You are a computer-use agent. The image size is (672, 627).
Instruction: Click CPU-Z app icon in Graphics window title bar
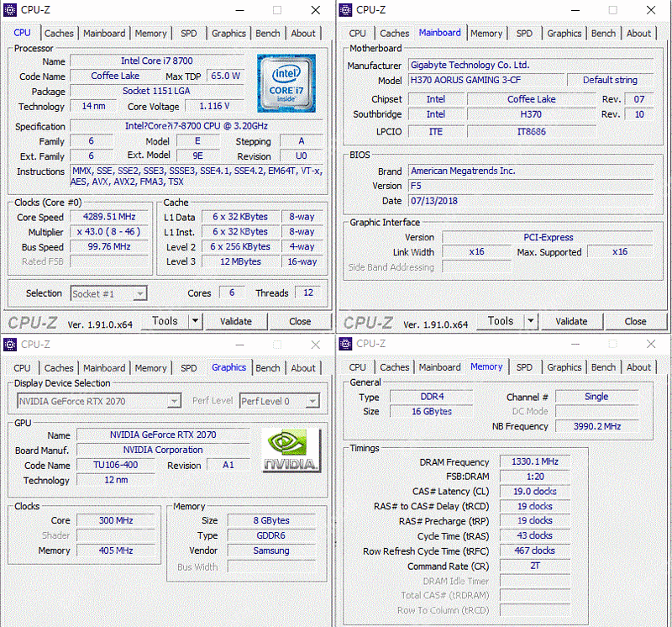(10, 345)
